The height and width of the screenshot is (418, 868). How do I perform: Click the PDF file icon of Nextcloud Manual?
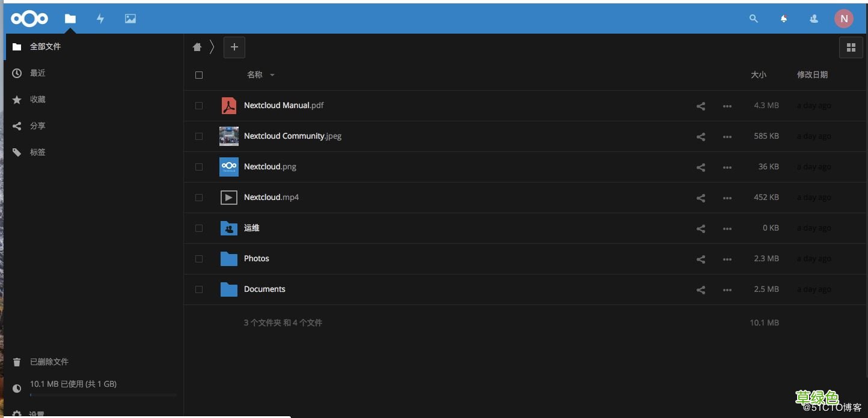click(x=229, y=106)
